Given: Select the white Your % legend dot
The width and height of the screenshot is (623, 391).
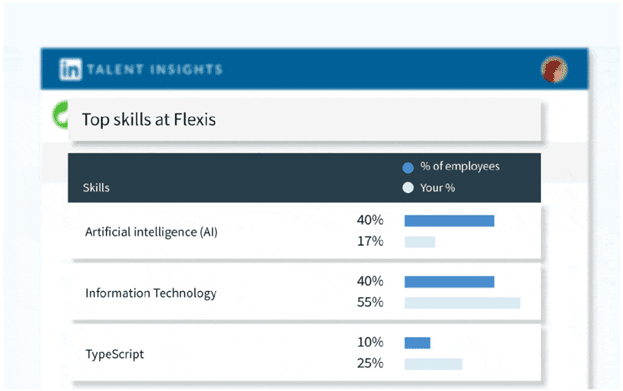Looking at the screenshot, I should tap(408, 188).
